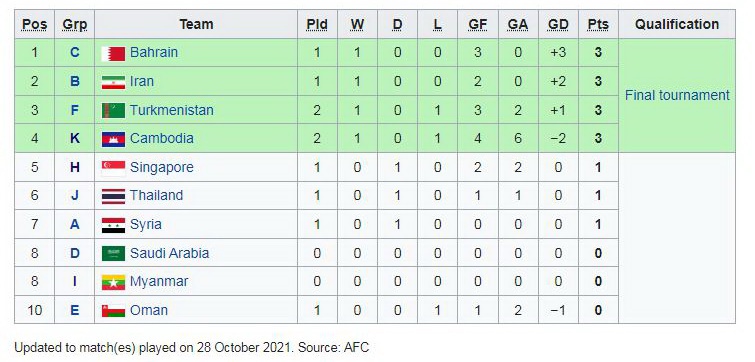Open Group E link for Oman

(x=75, y=310)
